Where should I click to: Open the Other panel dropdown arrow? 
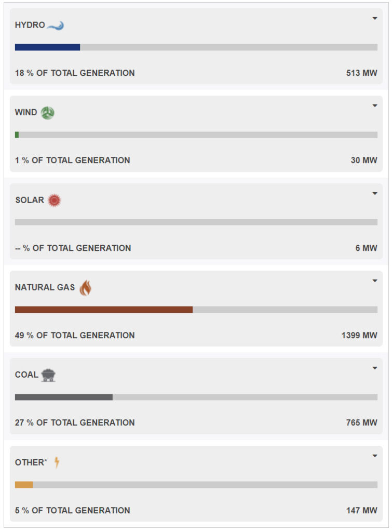point(375,456)
